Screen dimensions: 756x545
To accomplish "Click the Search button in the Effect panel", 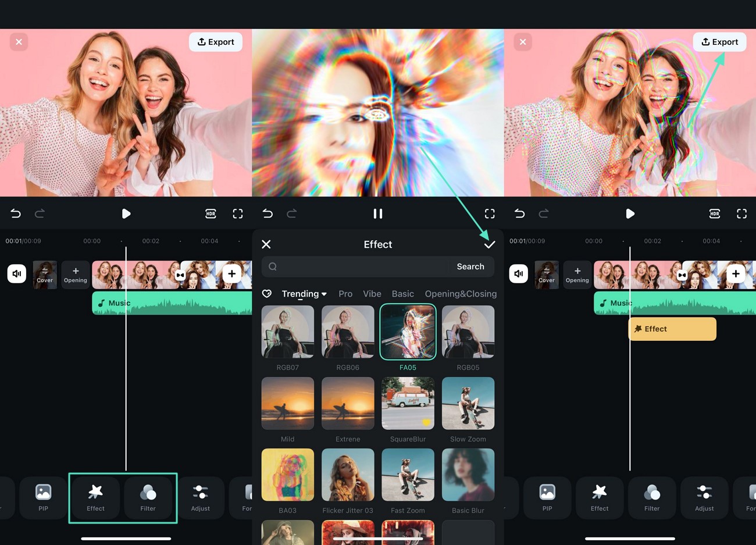I will point(470,266).
